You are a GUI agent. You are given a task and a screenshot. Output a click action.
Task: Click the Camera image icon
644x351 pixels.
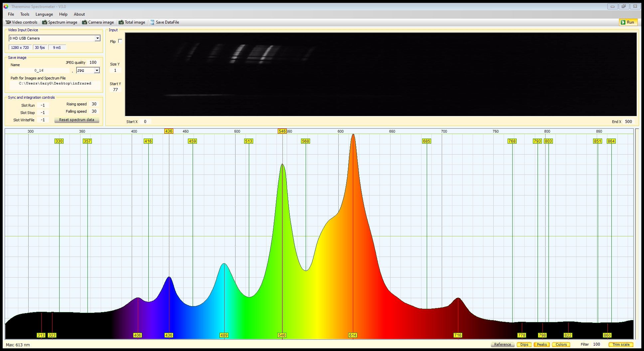pyautogui.click(x=85, y=22)
